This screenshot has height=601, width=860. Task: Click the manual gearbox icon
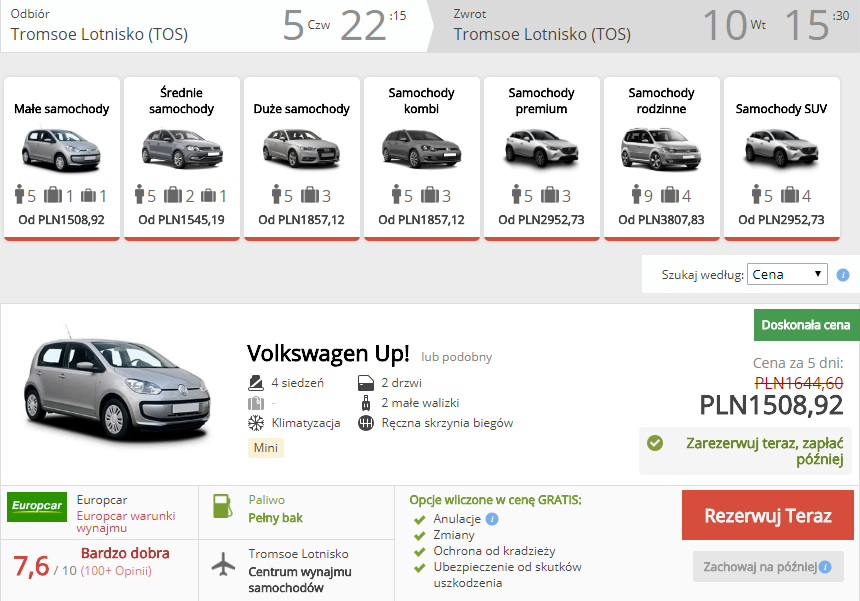pos(366,423)
